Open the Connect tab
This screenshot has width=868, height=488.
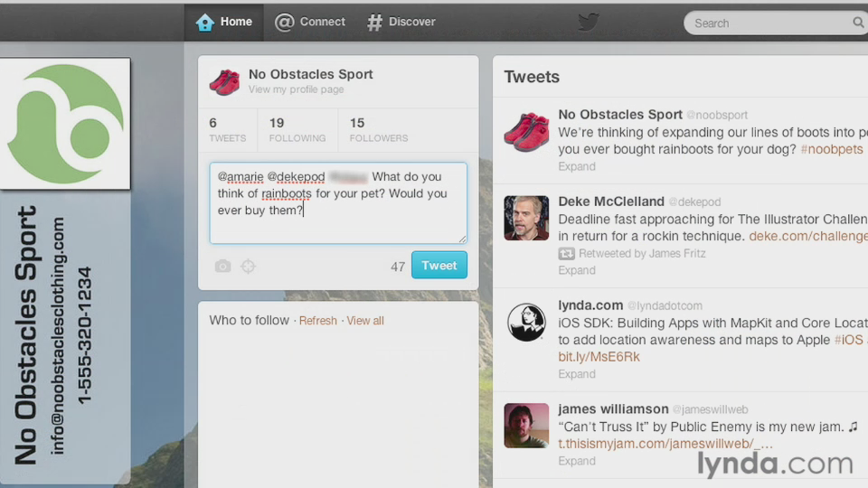click(310, 22)
